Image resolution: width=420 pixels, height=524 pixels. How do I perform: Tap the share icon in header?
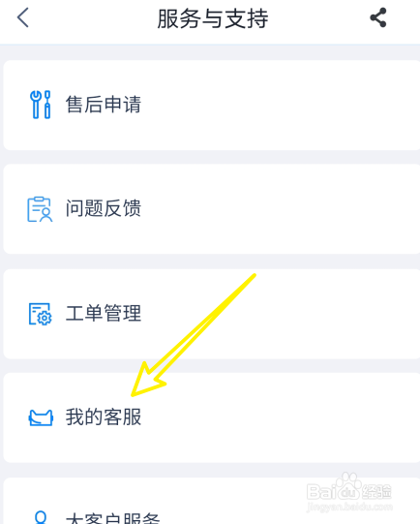(x=378, y=17)
